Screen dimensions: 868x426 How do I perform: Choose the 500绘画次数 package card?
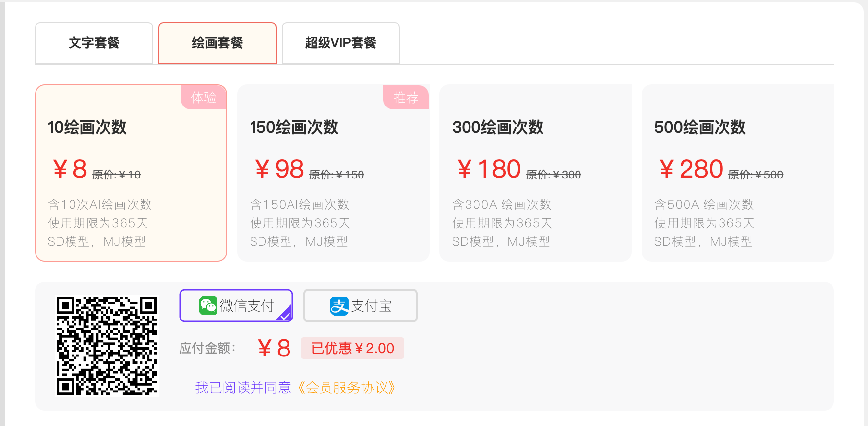click(737, 173)
